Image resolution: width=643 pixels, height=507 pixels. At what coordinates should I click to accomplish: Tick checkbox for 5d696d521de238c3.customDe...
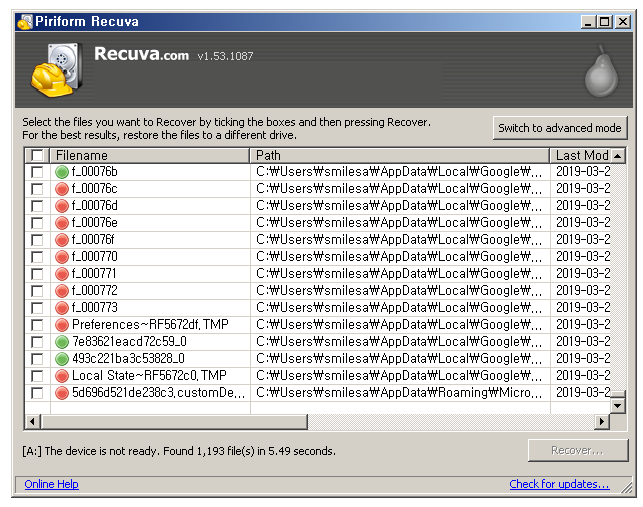[37, 393]
